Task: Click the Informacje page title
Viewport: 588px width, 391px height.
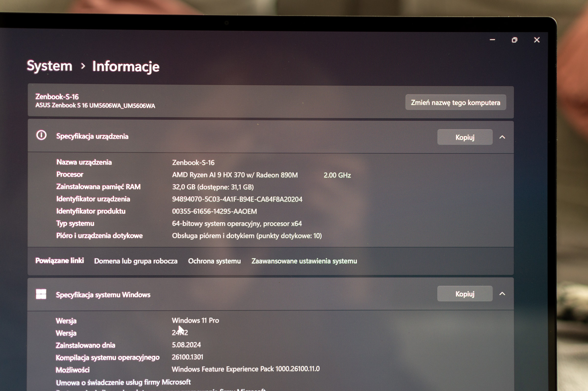Action: (x=126, y=66)
